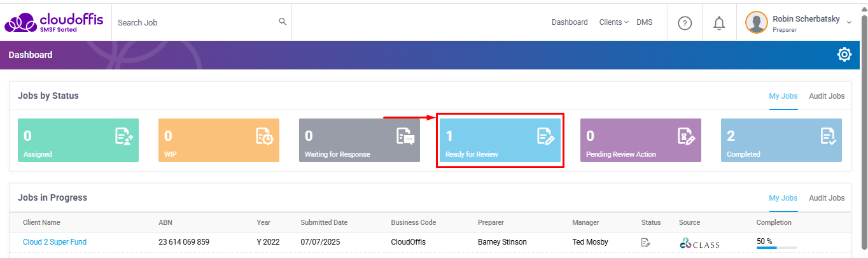The image size is (868, 258).
Task: Click the status icon for Cloud 2 Super Fund
Action: point(646,242)
